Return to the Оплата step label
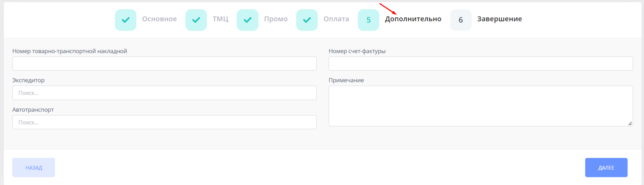 click(x=336, y=19)
